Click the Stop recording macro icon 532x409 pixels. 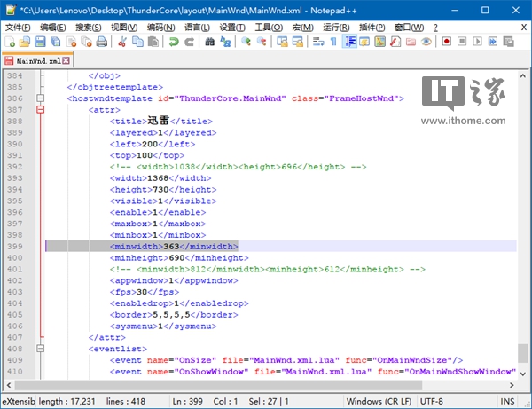click(462, 42)
